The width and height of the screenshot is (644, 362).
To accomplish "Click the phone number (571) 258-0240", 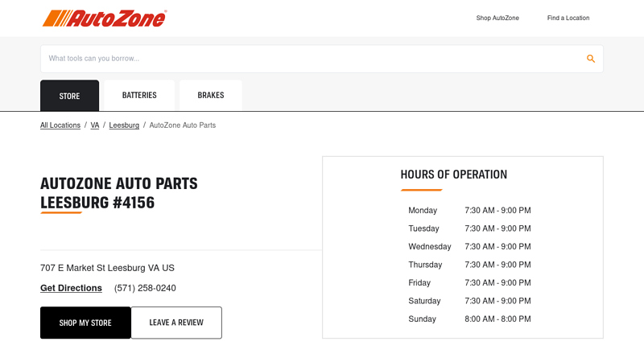I will pos(145,288).
